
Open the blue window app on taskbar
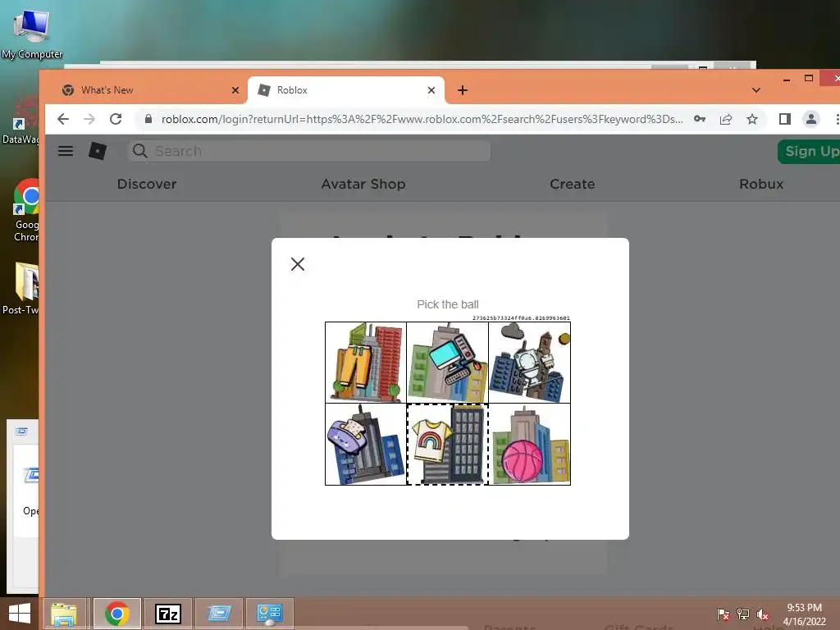[218, 614]
